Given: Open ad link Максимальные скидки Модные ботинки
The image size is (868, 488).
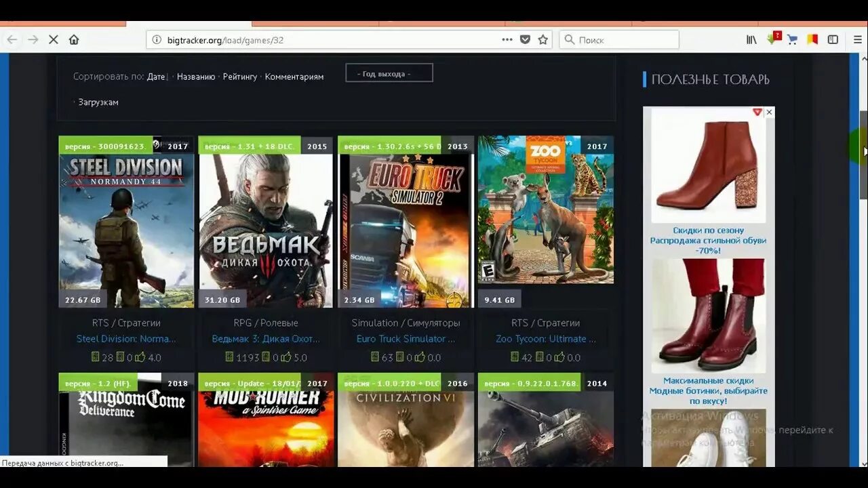Looking at the screenshot, I should pyautogui.click(x=708, y=391).
